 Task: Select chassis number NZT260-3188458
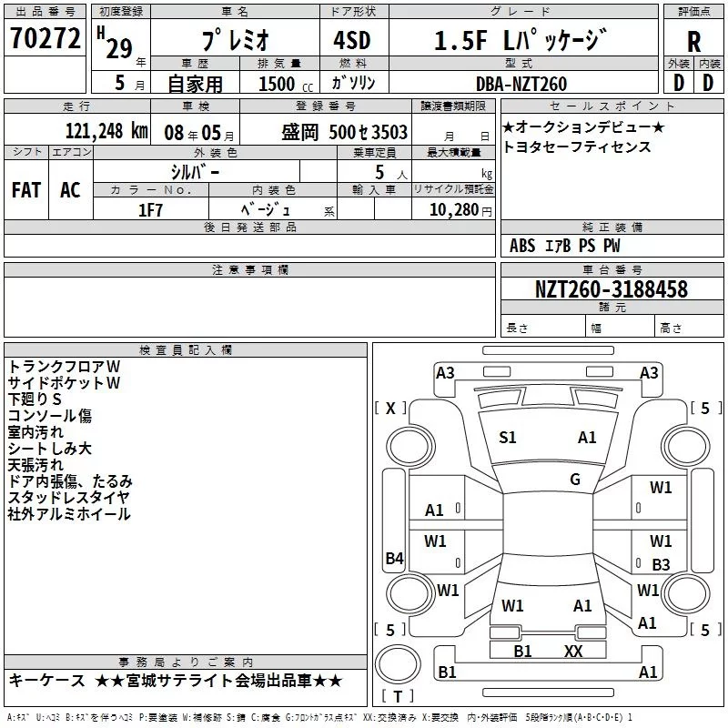(612, 289)
